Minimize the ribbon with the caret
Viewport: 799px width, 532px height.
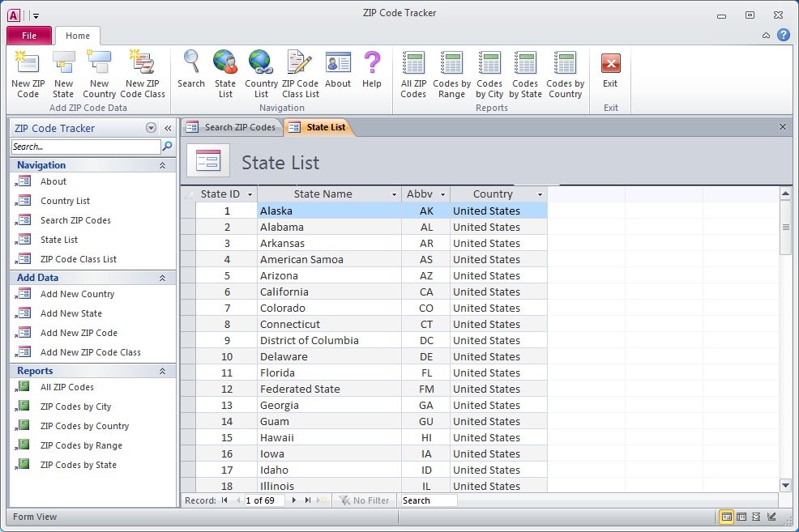click(766, 35)
